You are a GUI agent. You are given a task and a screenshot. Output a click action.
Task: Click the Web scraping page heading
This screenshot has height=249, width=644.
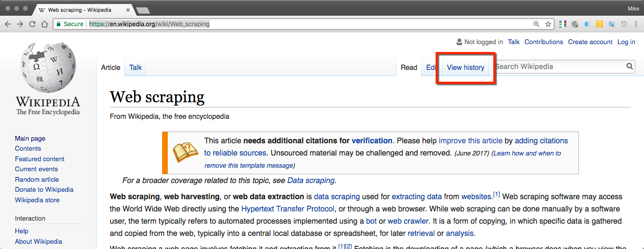tap(157, 97)
